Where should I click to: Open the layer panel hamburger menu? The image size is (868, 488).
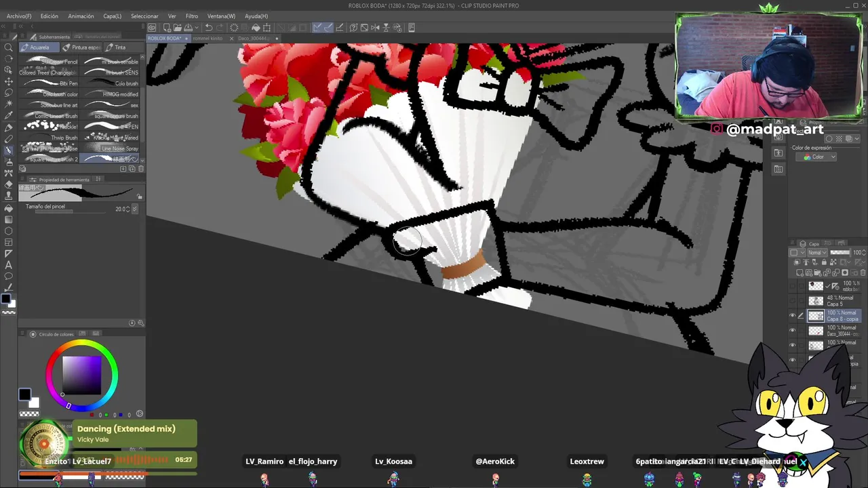pos(792,243)
